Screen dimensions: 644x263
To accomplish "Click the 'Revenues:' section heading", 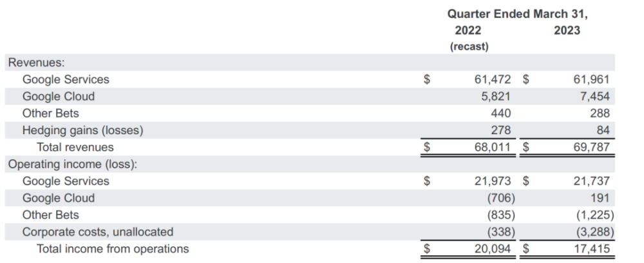I will point(37,63).
